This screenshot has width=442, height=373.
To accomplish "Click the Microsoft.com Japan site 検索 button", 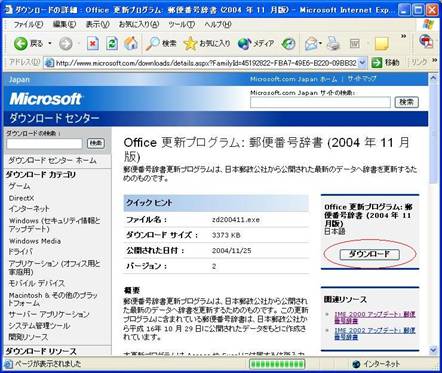I will 406,102.
